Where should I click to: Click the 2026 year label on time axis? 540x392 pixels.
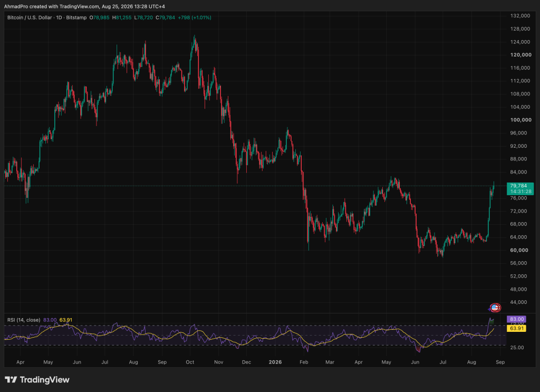click(275, 362)
